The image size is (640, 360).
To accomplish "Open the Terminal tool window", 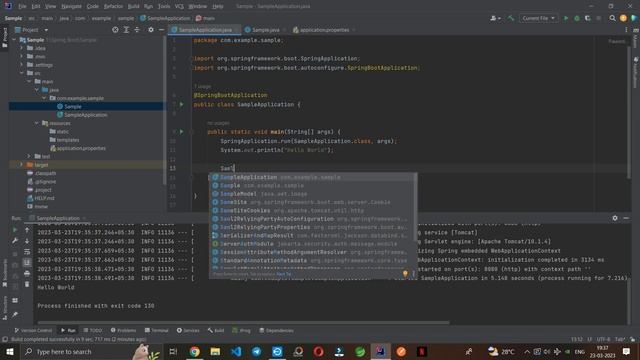I will click(156, 330).
